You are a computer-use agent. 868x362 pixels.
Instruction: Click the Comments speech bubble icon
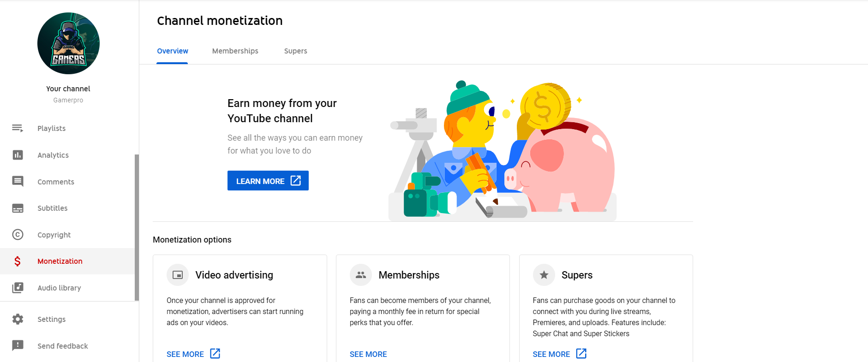18,181
